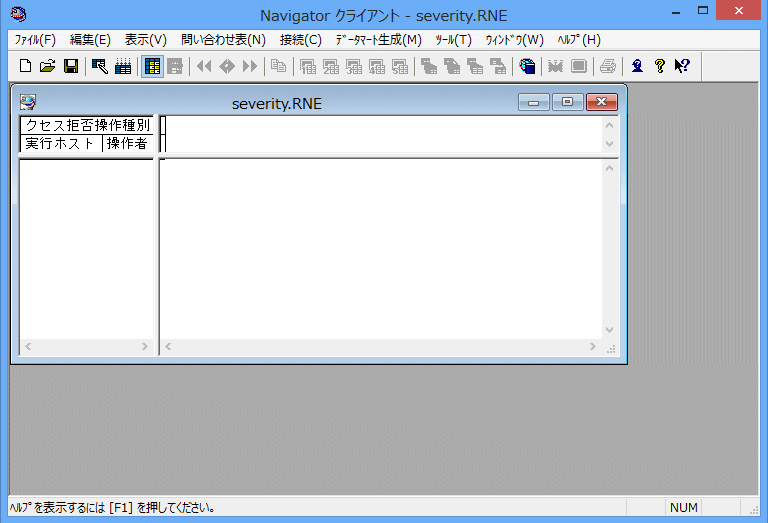Select the 実行ホスト field button
Screen dimensions: 768x523
[x=60, y=143]
